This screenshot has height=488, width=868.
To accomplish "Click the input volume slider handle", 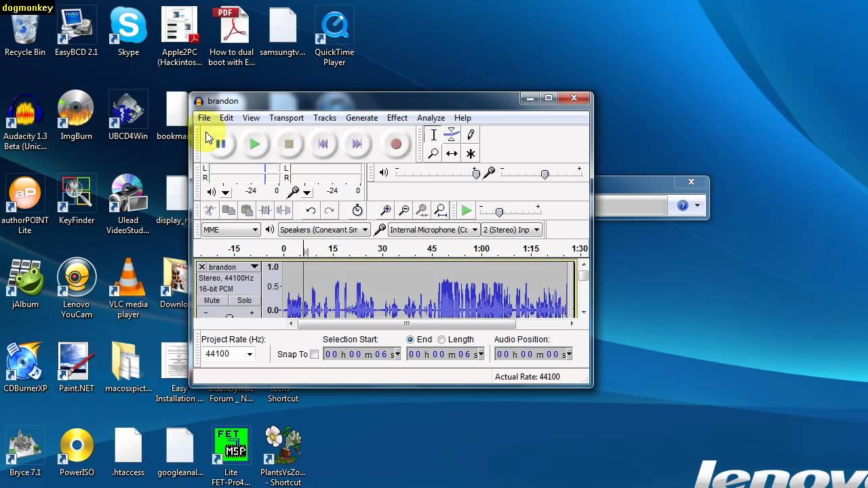I will click(545, 174).
